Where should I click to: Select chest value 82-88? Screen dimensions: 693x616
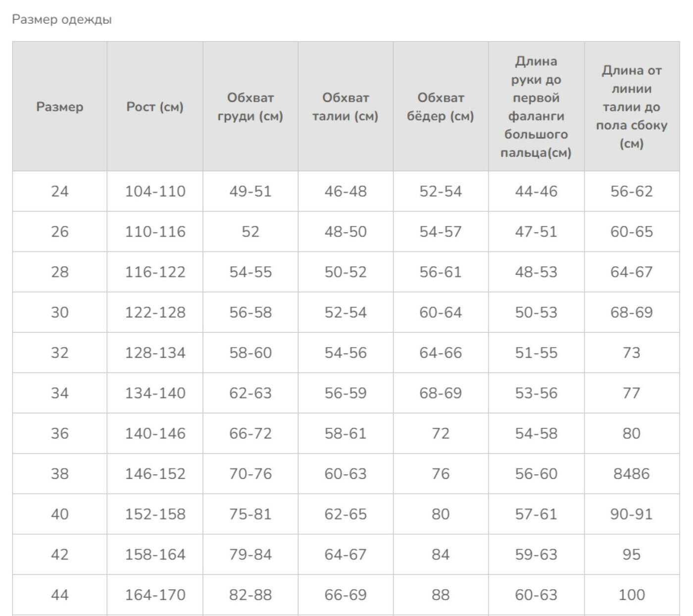(x=250, y=595)
